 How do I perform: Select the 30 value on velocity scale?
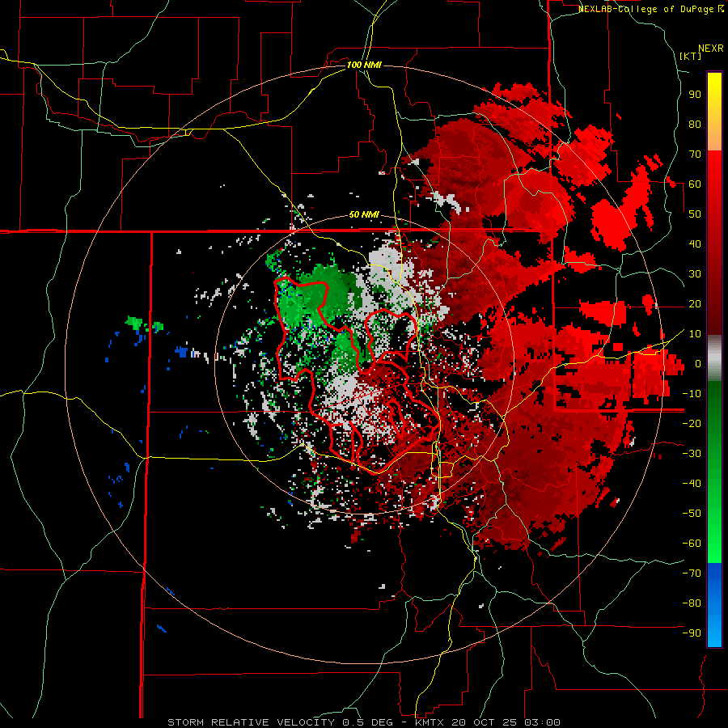695,274
